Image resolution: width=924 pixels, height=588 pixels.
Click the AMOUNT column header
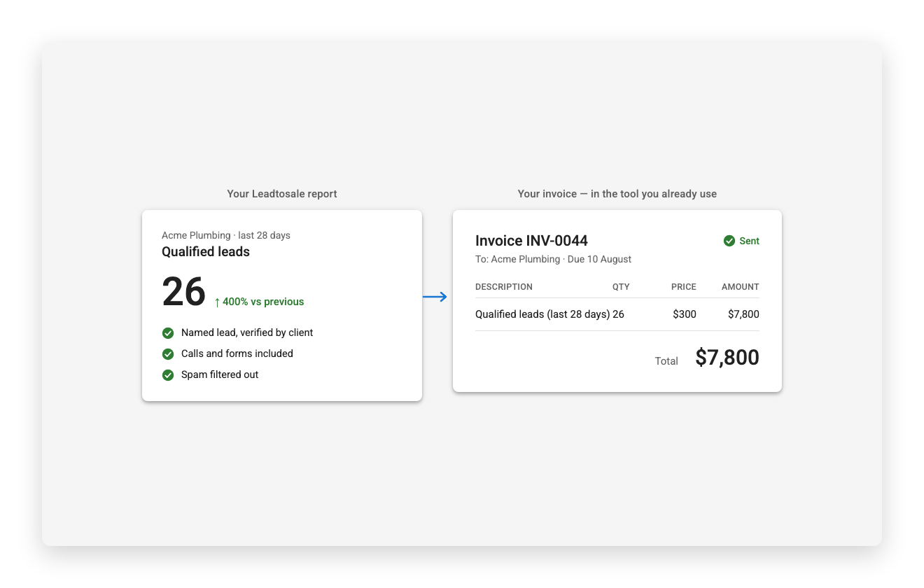pos(741,287)
